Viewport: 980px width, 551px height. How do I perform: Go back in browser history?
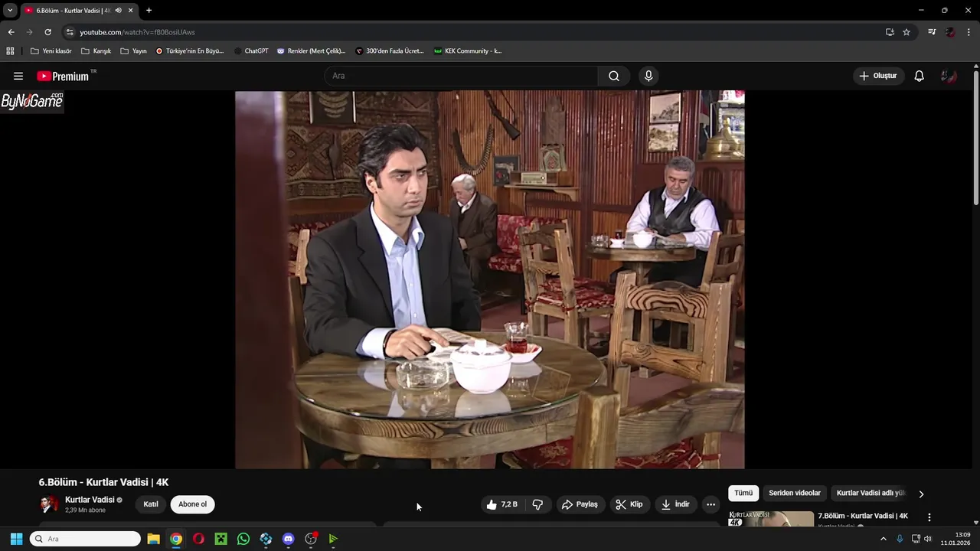pyautogui.click(x=11, y=32)
